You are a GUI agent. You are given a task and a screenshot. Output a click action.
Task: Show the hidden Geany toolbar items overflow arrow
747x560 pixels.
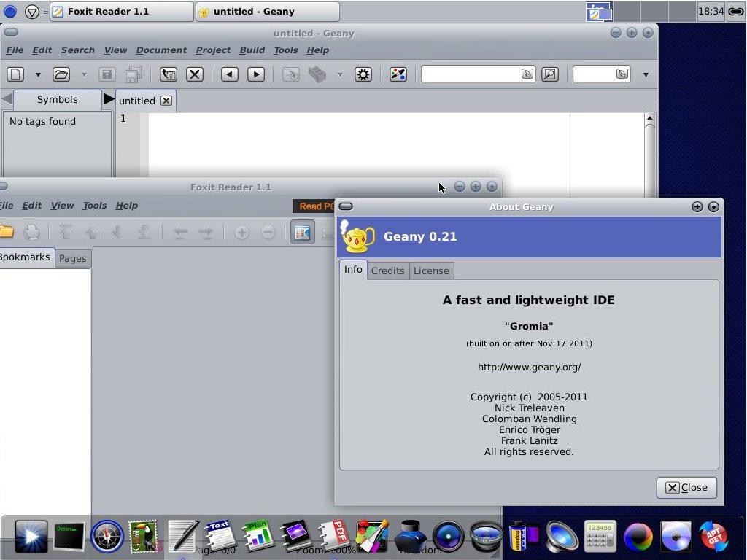tap(646, 75)
